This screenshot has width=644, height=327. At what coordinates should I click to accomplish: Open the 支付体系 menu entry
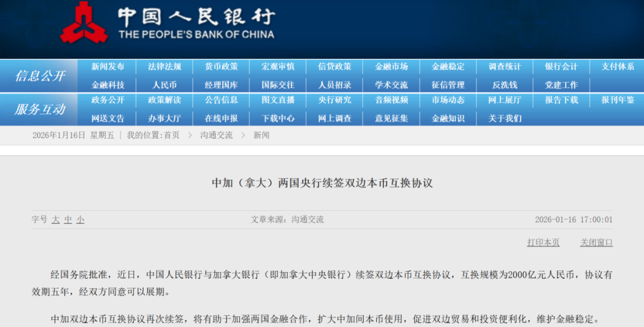coord(618,67)
